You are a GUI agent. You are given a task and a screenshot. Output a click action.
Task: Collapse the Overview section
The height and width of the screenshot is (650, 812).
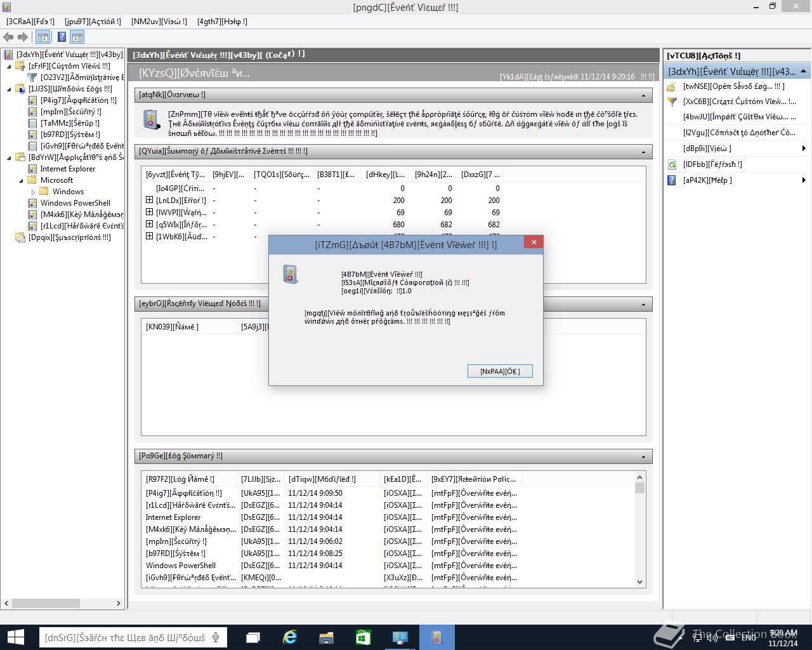644,95
